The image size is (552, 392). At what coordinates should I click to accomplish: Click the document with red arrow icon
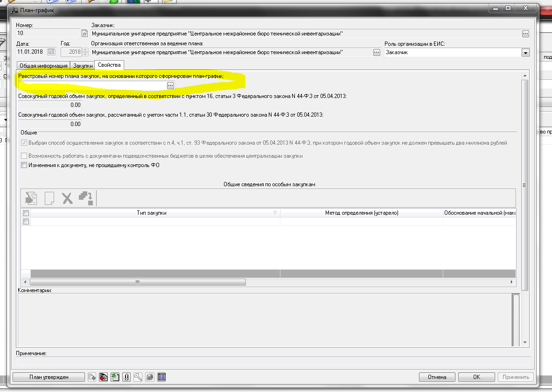[103, 377]
